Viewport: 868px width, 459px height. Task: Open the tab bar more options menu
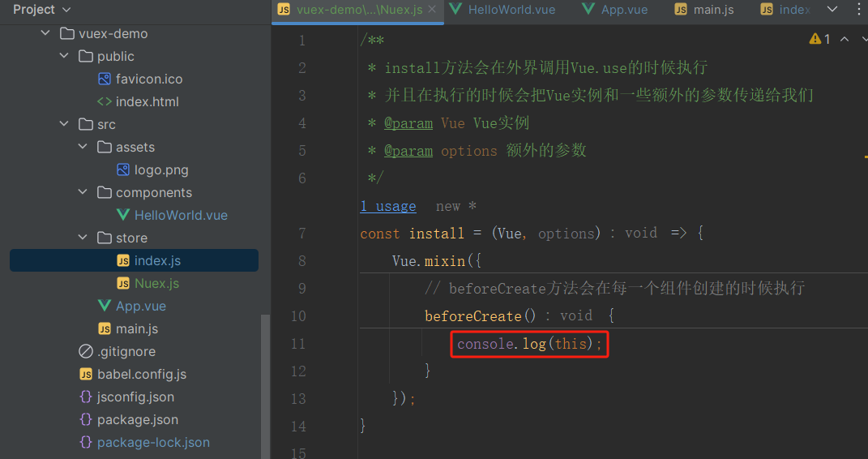click(x=859, y=10)
